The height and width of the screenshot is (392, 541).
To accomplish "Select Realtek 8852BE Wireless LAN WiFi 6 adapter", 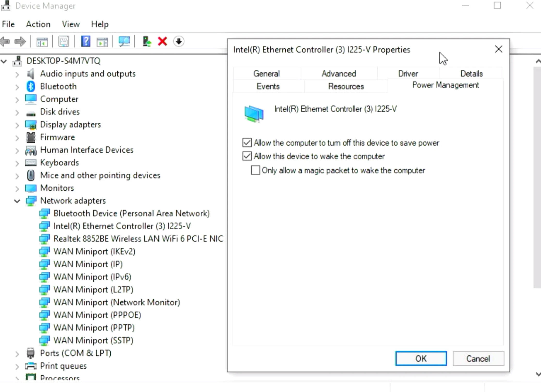I will tap(138, 239).
